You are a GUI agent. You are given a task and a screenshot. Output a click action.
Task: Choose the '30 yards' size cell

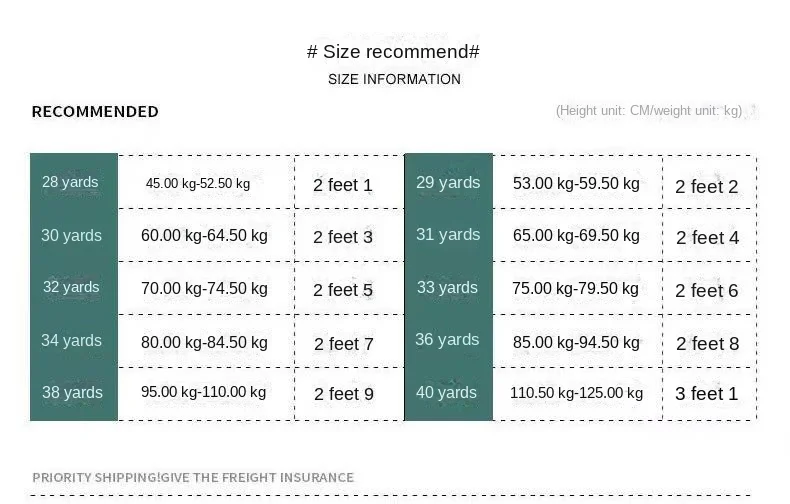click(71, 235)
